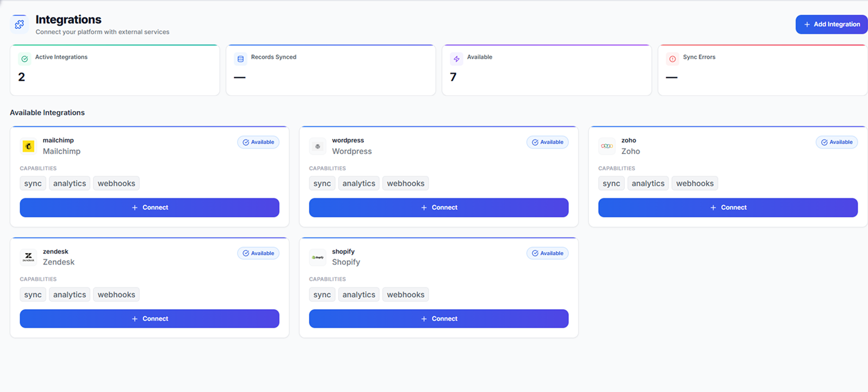
Task: Click the Integrations puzzle piece icon
Action: [x=20, y=24]
